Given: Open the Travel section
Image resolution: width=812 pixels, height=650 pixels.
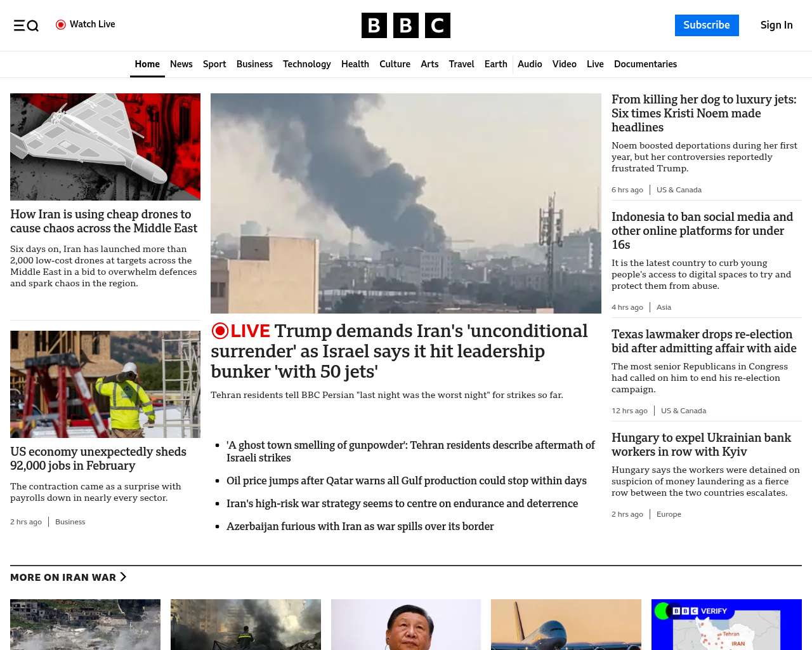Looking at the screenshot, I should pyautogui.click(x=461, y=64).
